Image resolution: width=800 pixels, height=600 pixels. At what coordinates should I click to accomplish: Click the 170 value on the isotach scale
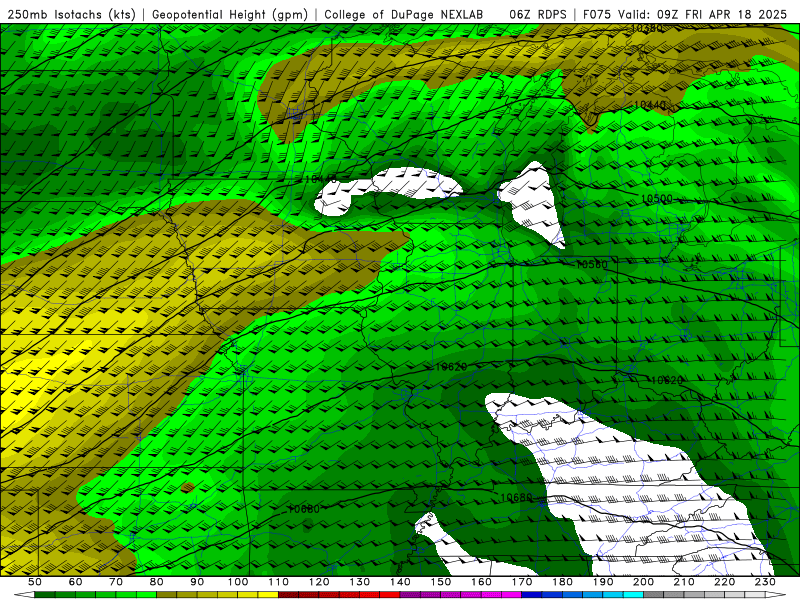click(522, 582)
